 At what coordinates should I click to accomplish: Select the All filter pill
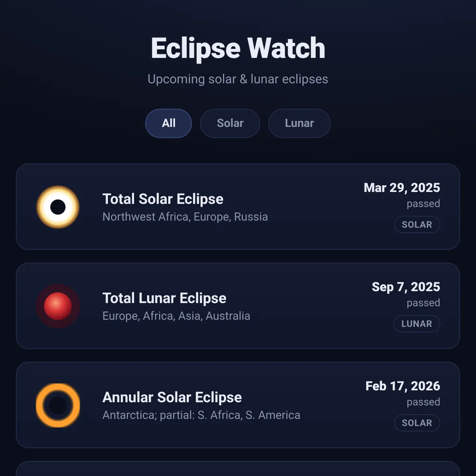[x=169, y=123]
